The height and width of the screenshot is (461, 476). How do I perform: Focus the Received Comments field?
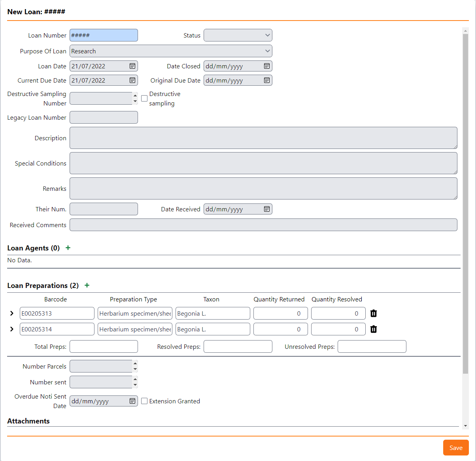pyautogui.click(x=263, y=225)
